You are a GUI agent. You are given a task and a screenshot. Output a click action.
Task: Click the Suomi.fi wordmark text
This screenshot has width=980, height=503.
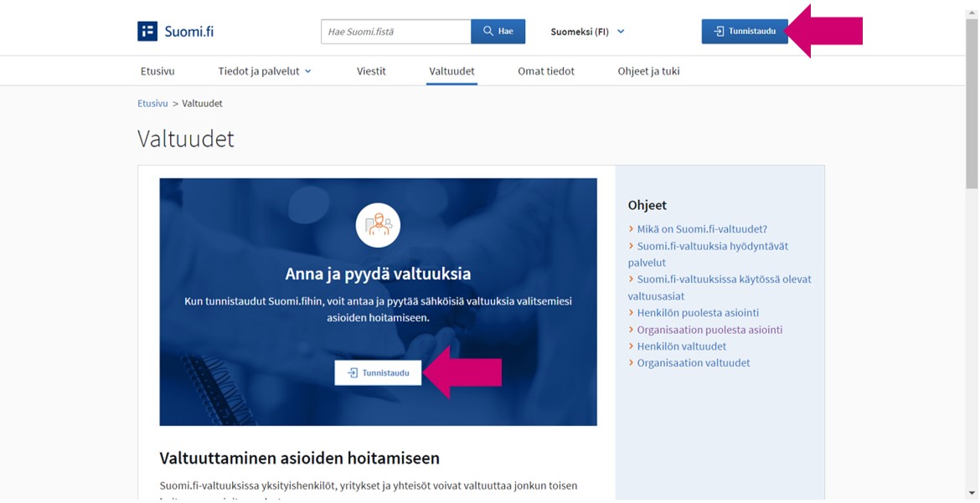click(188, 31)
